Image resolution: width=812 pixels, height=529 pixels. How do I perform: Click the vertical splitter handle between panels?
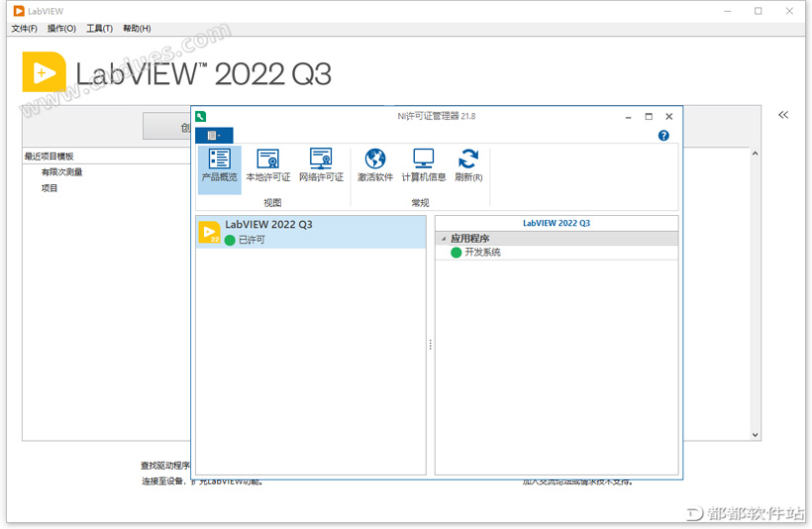coord(431,345)
